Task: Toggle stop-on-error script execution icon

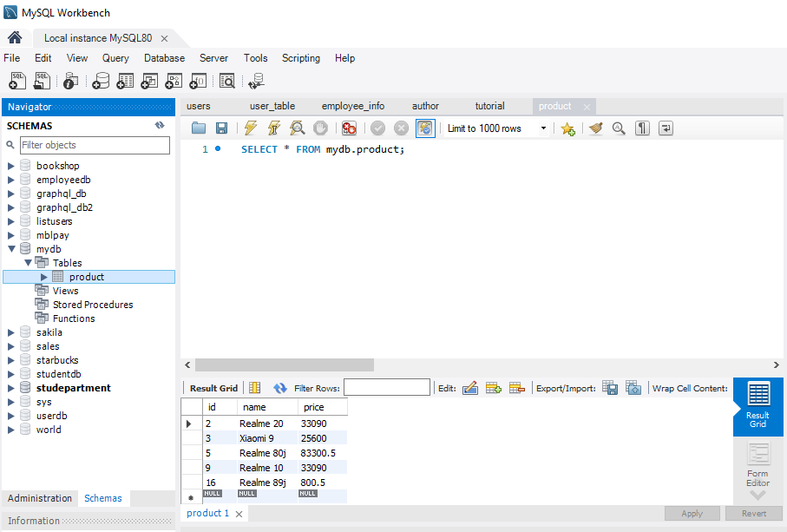Action: tap(349, 128)
